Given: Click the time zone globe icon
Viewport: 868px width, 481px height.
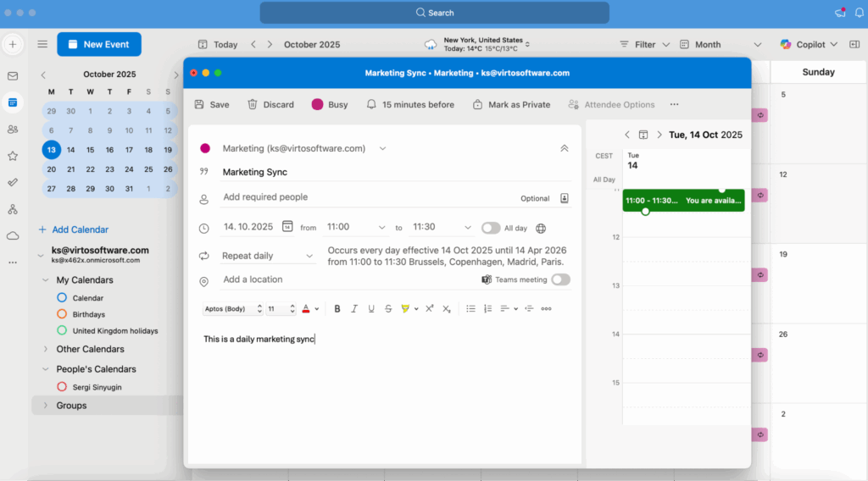Looking at the screenshot, I should 541,229.
